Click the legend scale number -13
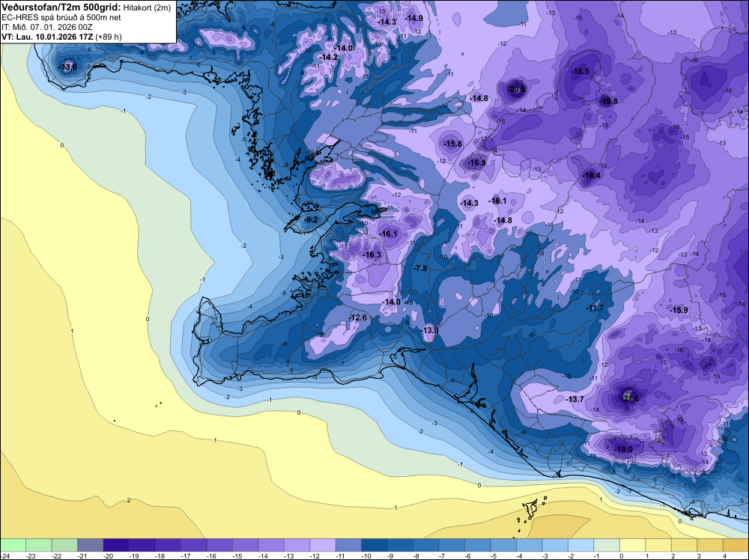 point(289,556)
